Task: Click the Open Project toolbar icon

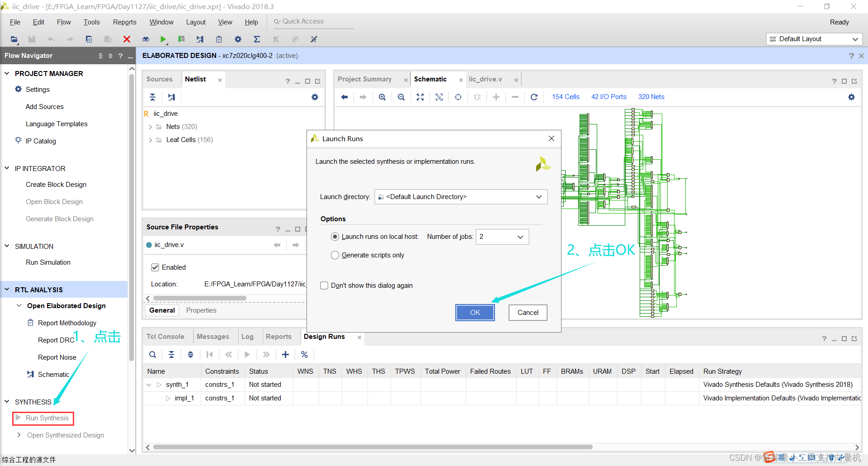Action: point(14,39)
